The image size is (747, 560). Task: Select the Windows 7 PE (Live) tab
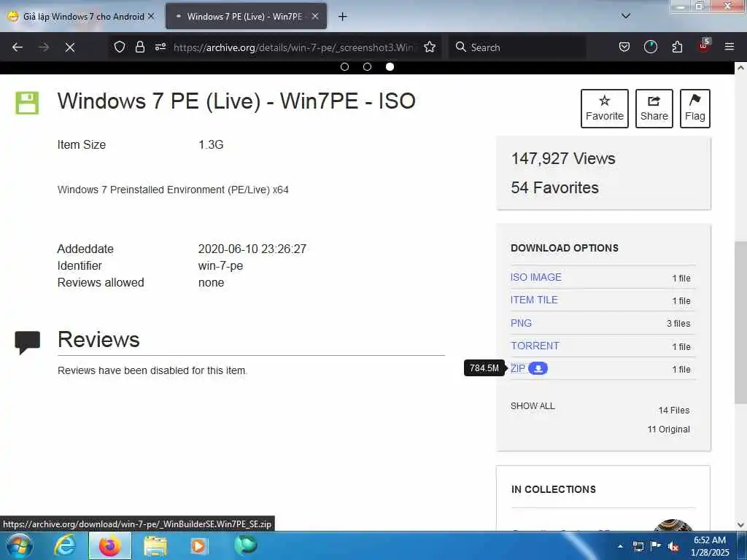coord(246,16)
